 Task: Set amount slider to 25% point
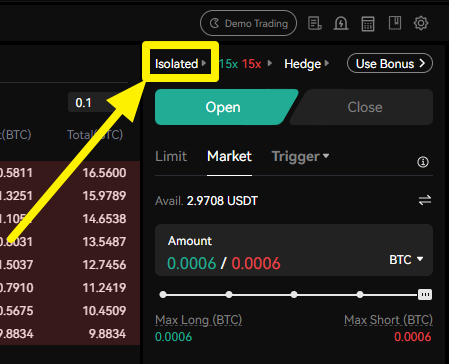pyautogui.click(x=229, y=295)
